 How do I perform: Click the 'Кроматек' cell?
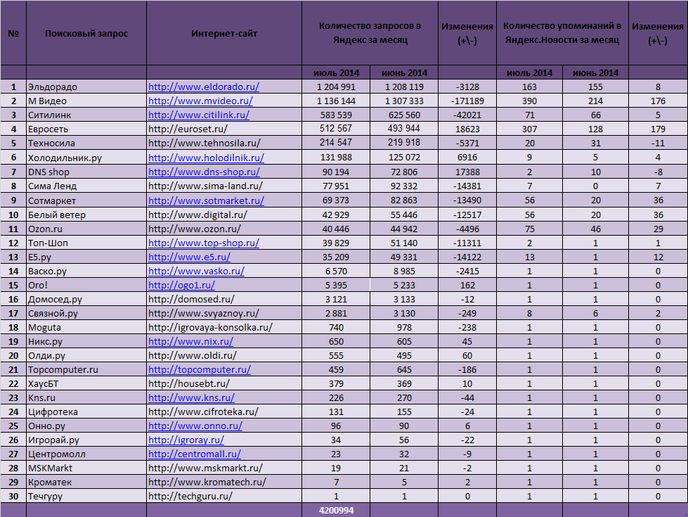(86, 481)
